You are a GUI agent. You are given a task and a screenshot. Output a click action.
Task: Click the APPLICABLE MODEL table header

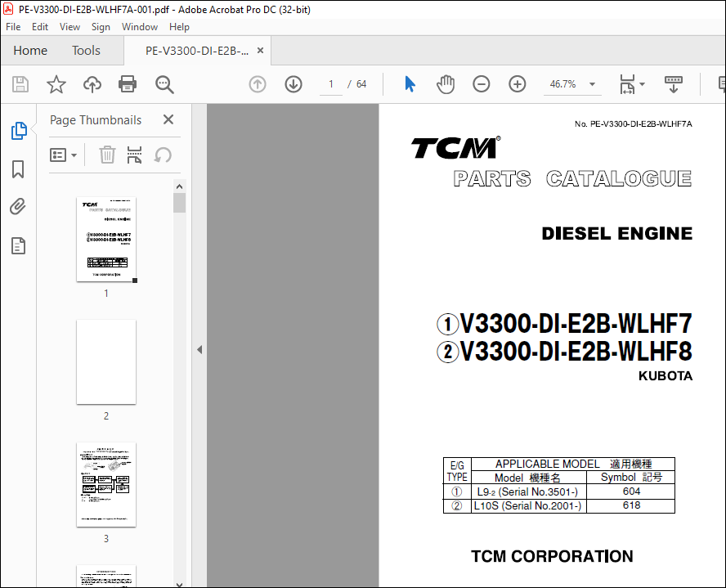[x=573, y=464]
